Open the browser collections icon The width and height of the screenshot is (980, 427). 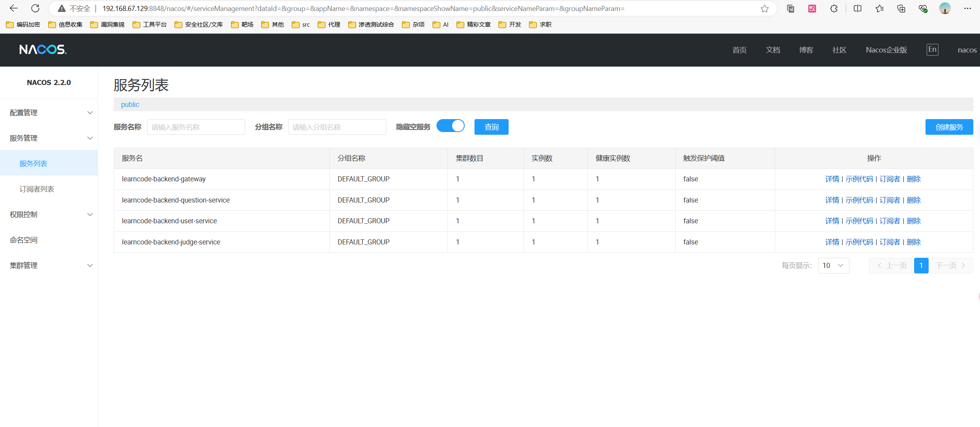pos(791,8)
